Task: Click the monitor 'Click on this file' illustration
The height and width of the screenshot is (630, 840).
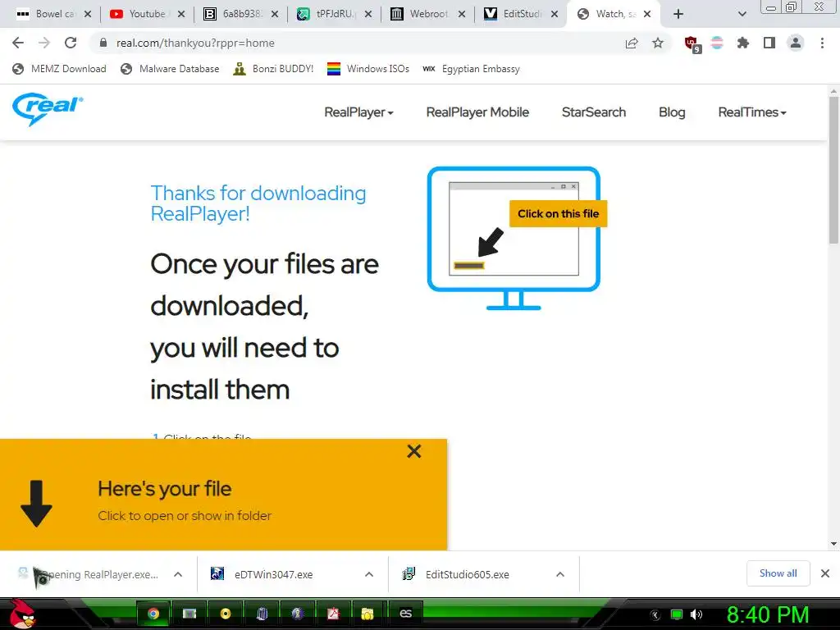Action: pyautogui.click(x=517, y=238)
